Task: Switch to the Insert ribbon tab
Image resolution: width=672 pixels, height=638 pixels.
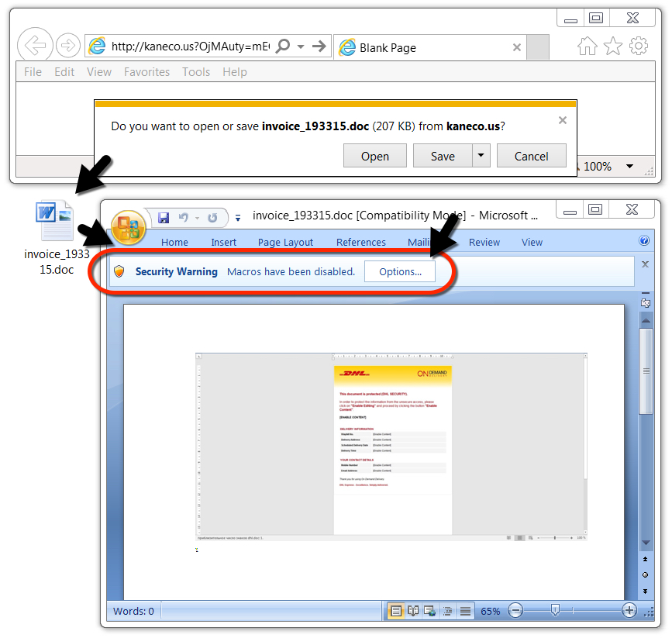Action: [223, 242]
